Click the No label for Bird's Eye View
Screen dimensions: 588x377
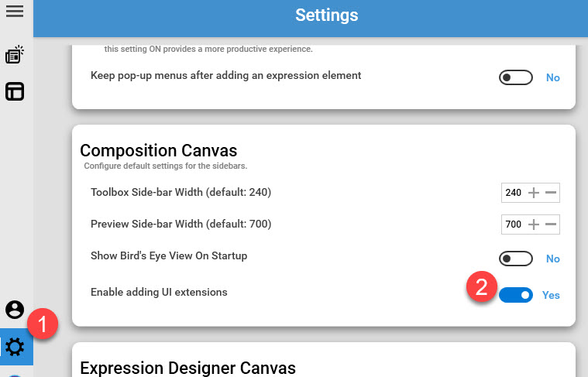[x=552, y=259]
